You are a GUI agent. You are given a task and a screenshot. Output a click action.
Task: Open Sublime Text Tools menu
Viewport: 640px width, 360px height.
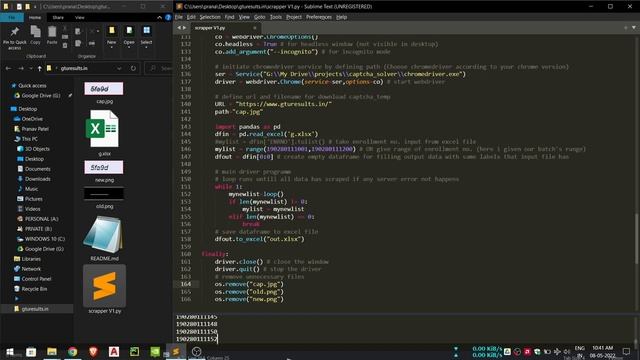pyautogui.click(x=276, y=17)
